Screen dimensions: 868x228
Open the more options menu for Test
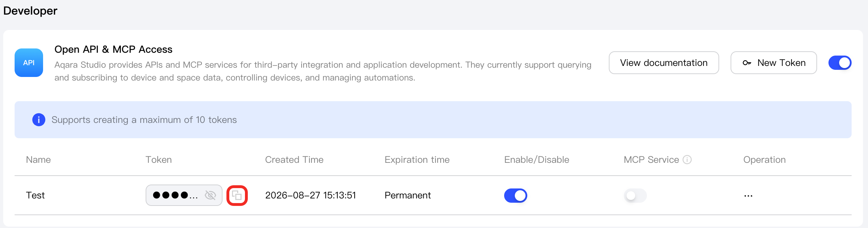(x=748, y=196)
